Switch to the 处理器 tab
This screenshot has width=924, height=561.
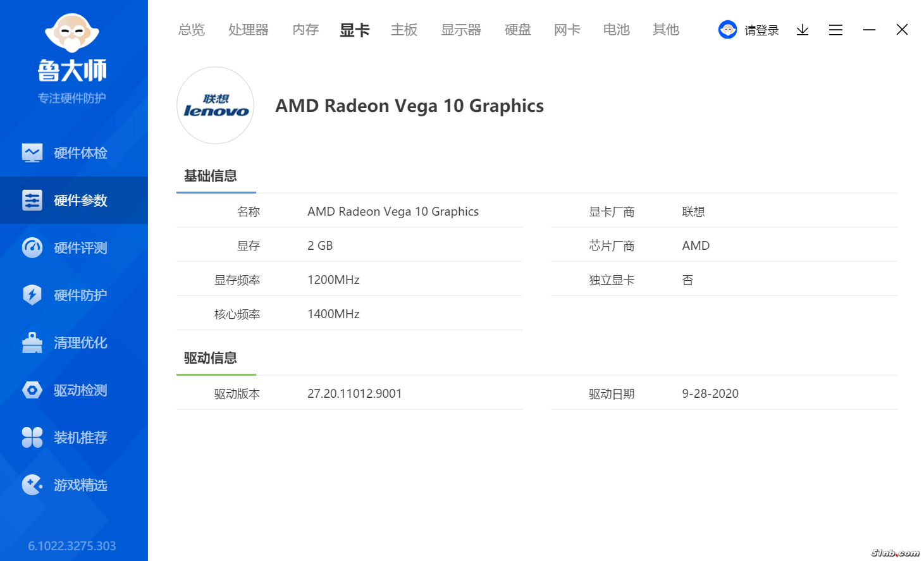coord(249,30)
